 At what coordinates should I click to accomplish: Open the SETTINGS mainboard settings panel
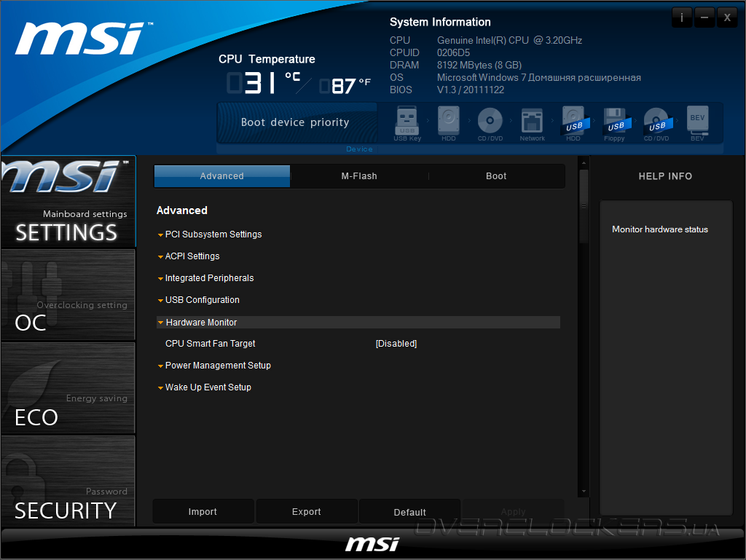click(x=68, y=202)
